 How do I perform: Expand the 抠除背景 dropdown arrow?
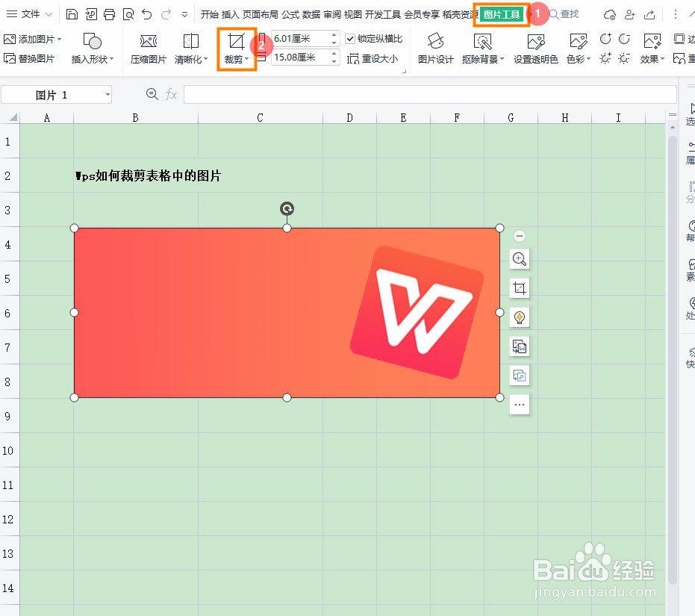[x=502, y=58]
